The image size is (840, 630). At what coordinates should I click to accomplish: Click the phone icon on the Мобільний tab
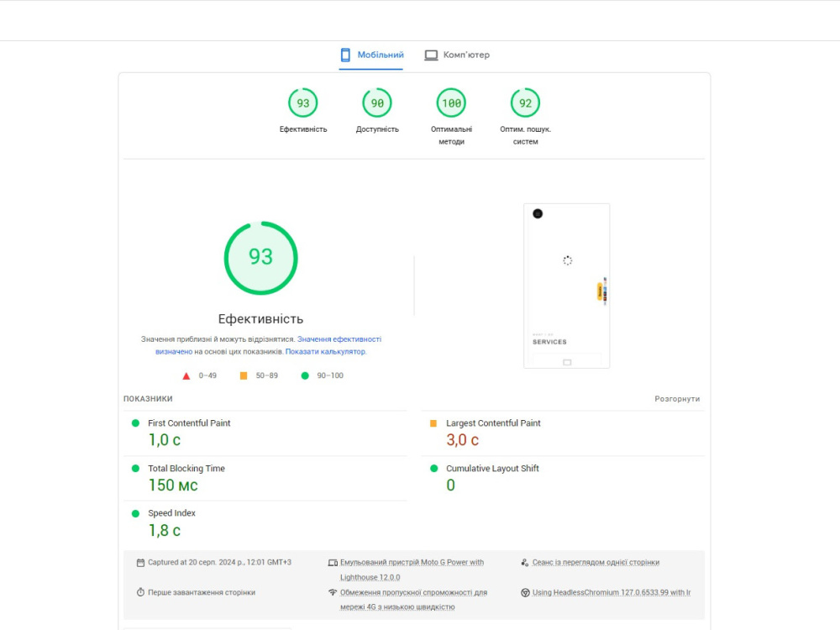click(x=344, y=54)
